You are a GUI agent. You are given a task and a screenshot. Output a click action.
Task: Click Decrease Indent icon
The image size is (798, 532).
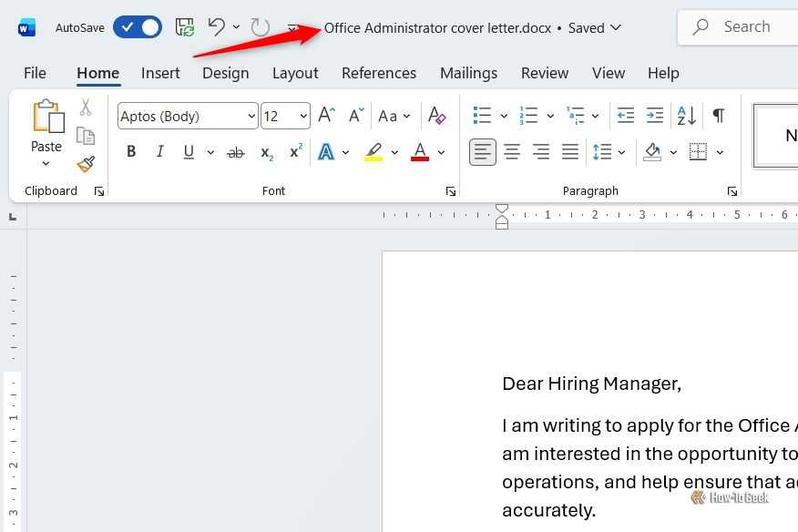(625, 115)
